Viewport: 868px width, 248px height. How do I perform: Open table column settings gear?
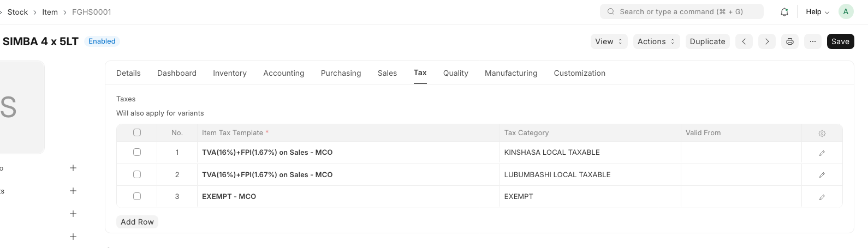point(822,134)
